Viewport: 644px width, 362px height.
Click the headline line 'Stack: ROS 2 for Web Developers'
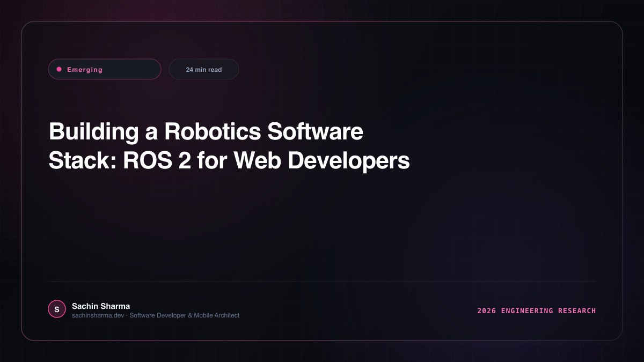pos(229,160)
